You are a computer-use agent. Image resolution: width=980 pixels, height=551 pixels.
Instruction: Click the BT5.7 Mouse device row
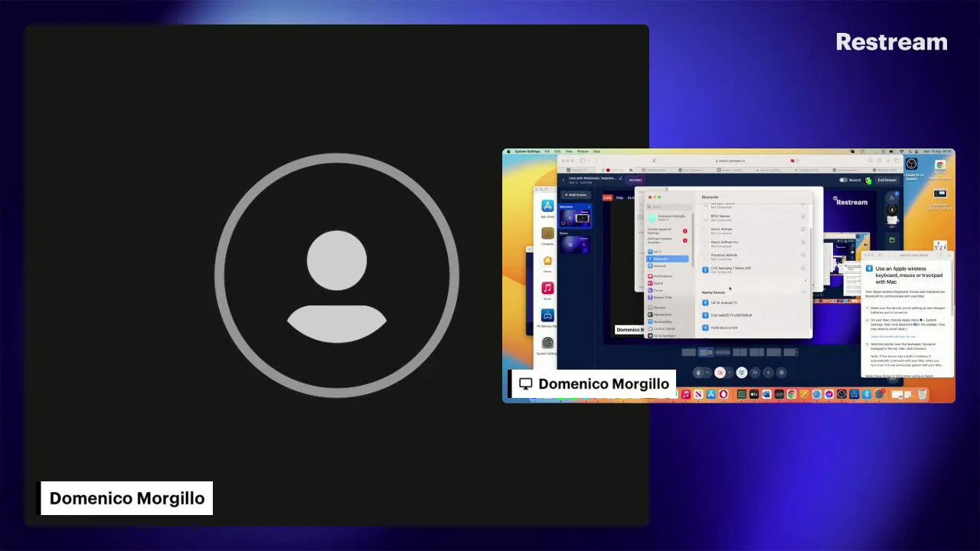click(x=753, y=218)
